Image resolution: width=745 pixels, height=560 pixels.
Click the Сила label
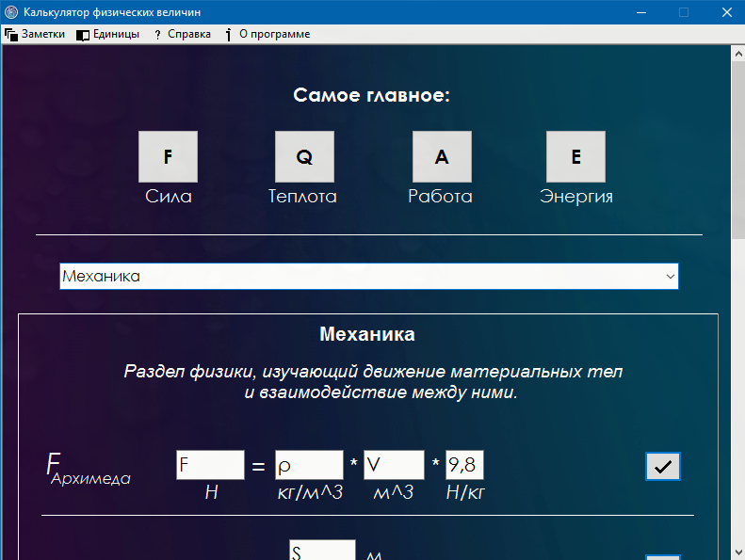(169, 196)
